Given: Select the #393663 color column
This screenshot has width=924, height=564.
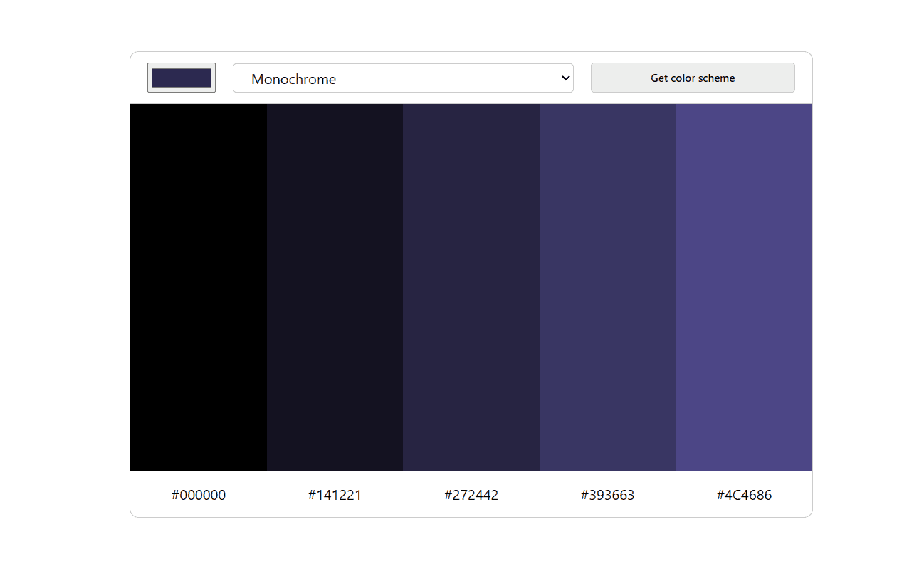Looking at the screenshot, I should 607,287.
